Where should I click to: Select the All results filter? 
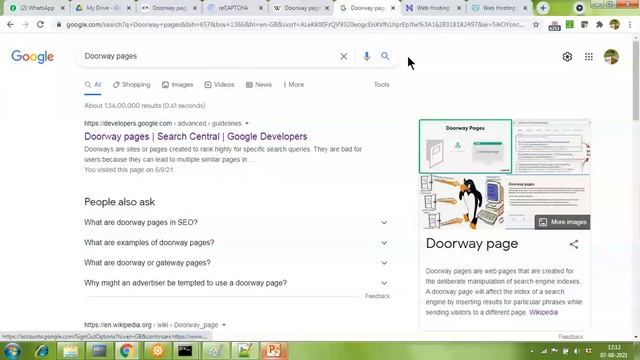point(93,84)
